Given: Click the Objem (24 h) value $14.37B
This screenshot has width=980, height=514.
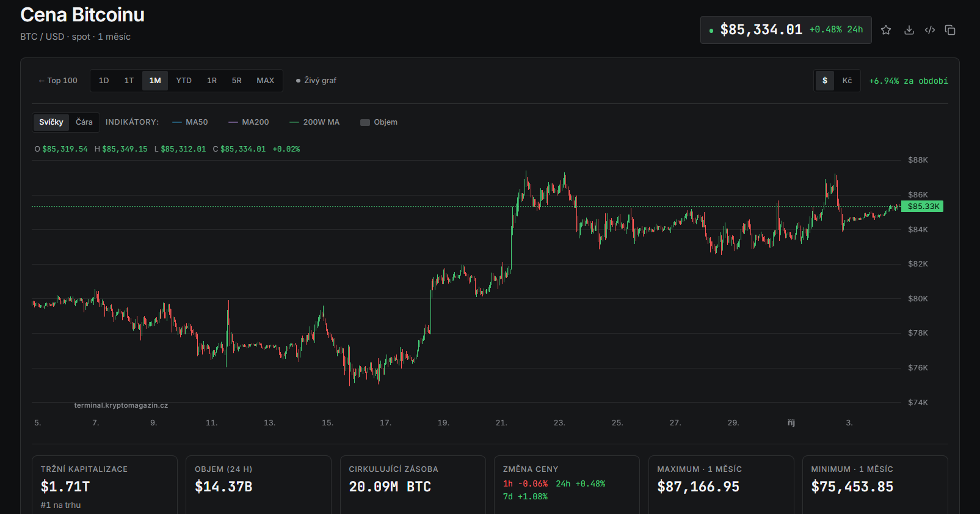Looking at the screenshot, I should 223,486.
